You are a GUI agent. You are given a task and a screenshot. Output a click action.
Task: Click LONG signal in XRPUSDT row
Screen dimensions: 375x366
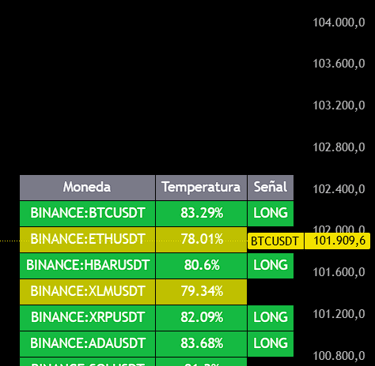pyautogui.click(x=270, y=317)
